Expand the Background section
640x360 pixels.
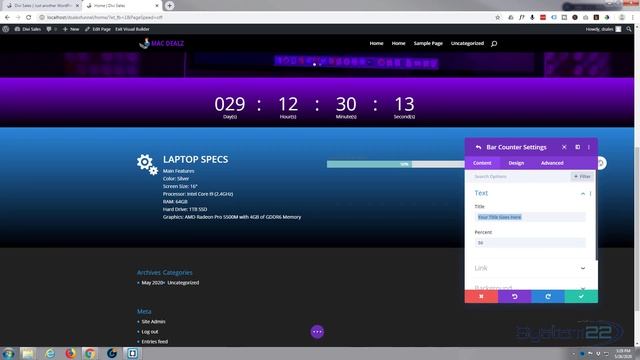tap(530, 287)
